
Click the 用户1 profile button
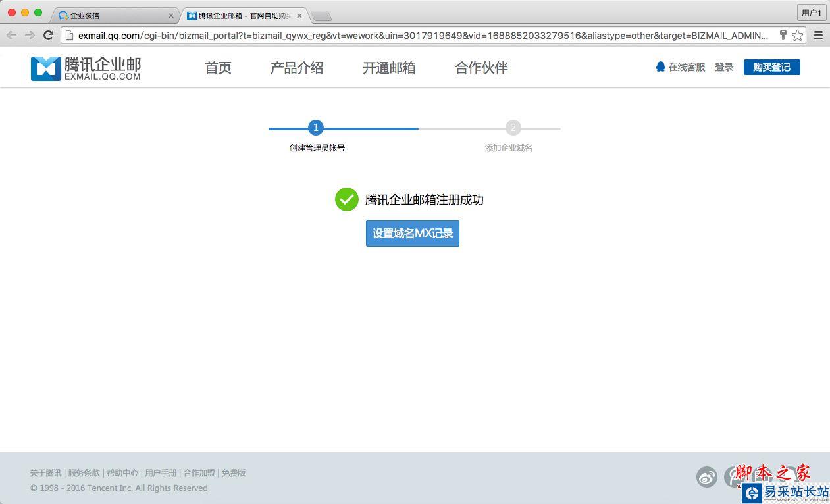coord(812,13)
